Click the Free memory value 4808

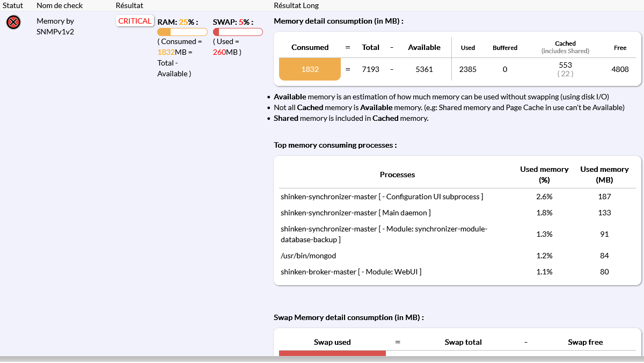620,69
